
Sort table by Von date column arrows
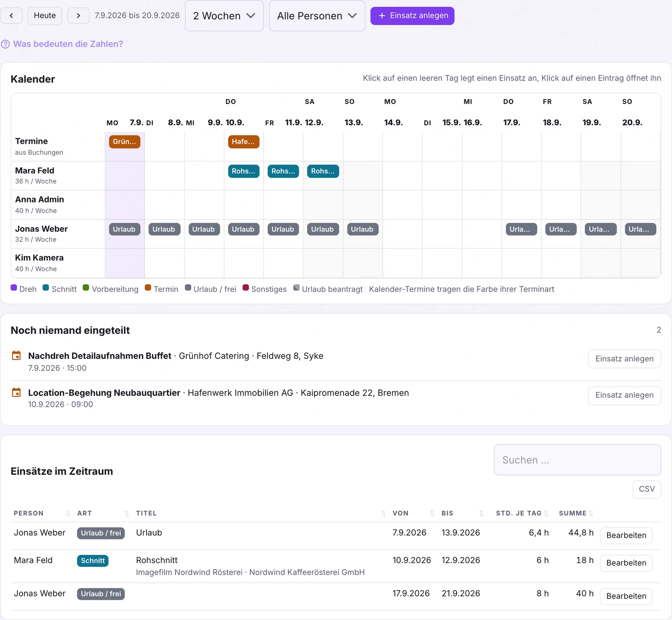click(x=432, y=513)
